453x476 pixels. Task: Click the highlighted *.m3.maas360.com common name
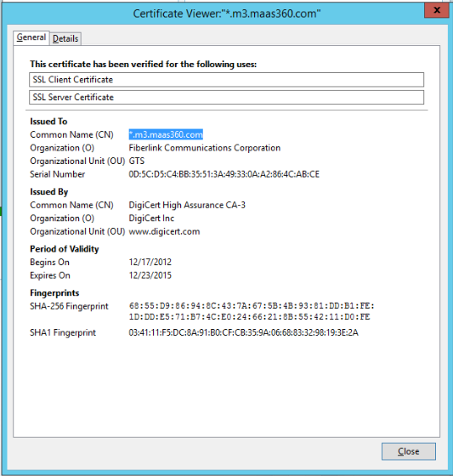click(166, 134)
